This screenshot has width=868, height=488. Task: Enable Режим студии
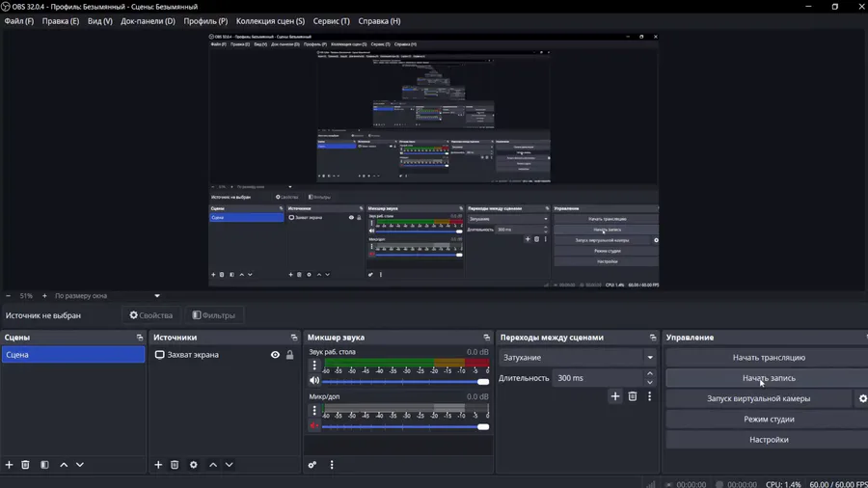click(769, 419)
